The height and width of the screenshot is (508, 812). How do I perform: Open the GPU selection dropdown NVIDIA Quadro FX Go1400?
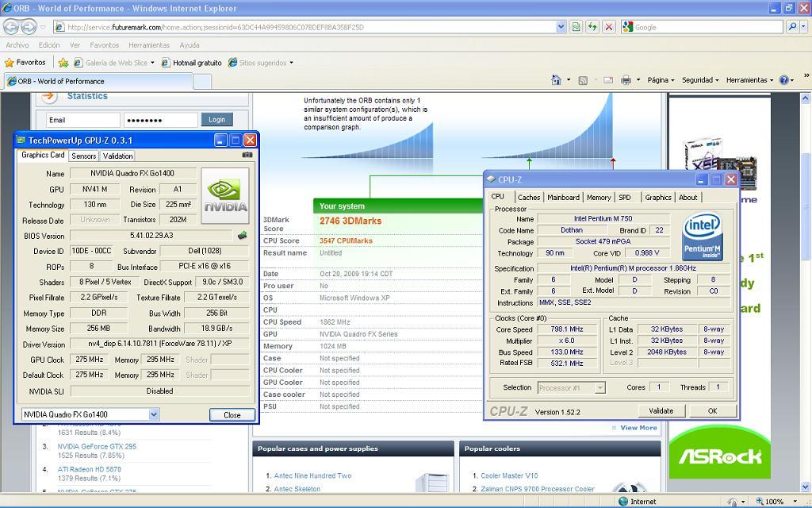point(153,414)
